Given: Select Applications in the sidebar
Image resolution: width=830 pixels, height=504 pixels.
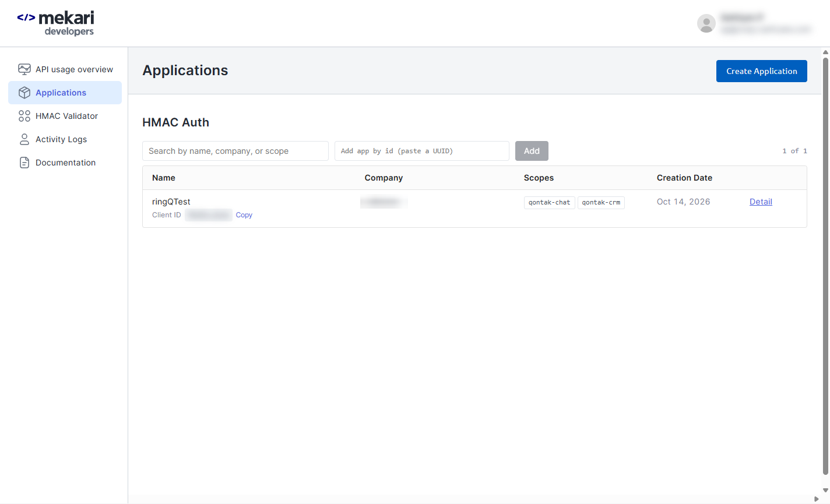Looking at the screenshot, I should [65, 93].
